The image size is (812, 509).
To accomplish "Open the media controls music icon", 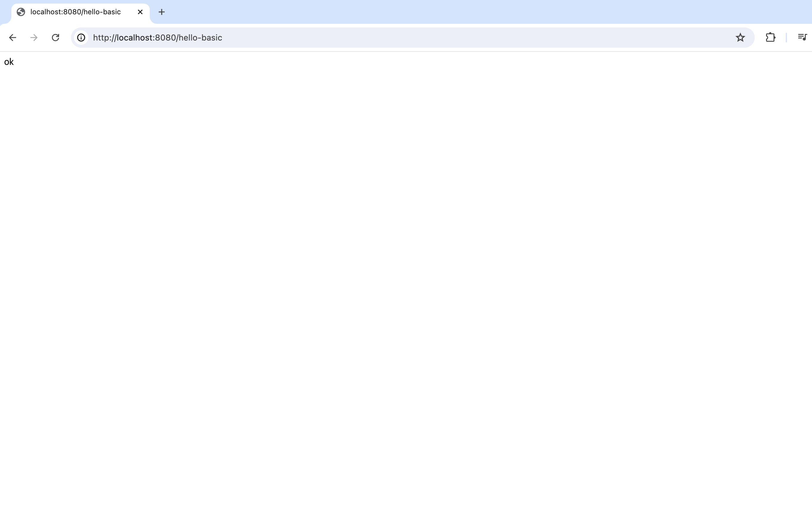I will tap(802, 37).
